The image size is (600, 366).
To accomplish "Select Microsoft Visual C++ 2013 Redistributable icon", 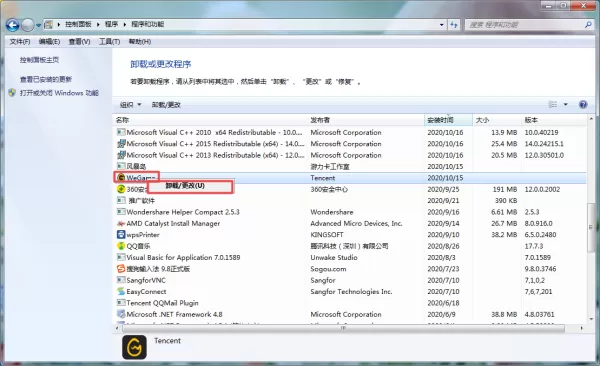I will [121, 155].
